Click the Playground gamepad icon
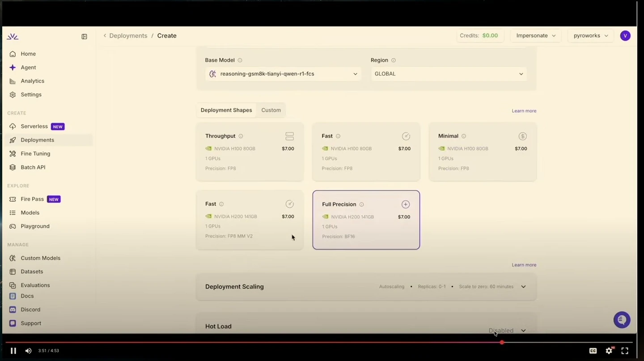 point(13,226)
